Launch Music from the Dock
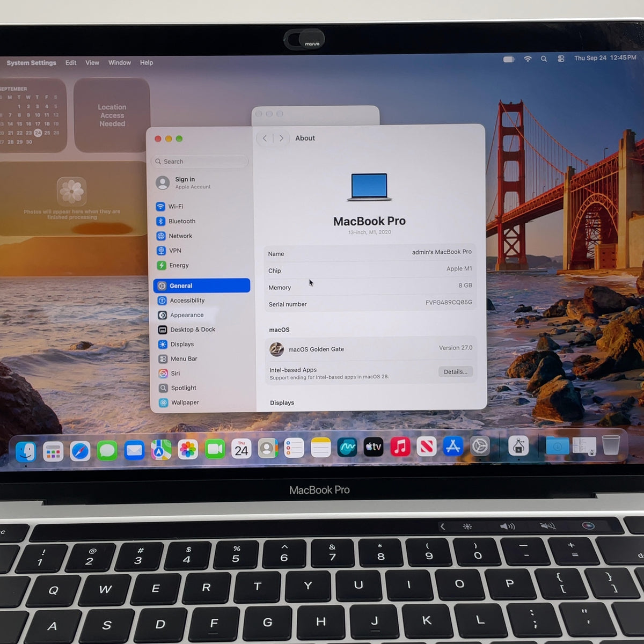Image resolution: width=644 pixels, height=644 pixels. pos(400,446)
